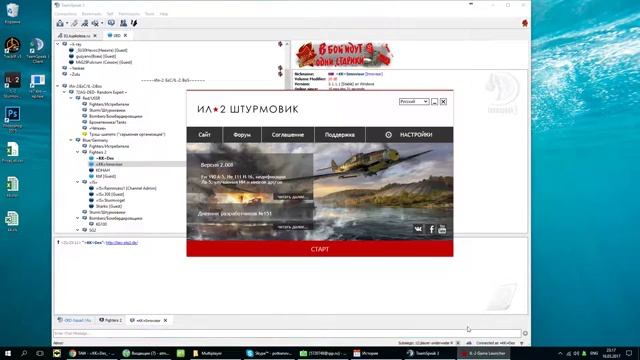Click the last toolbar icon in TeamSpeak

(134, 23)
